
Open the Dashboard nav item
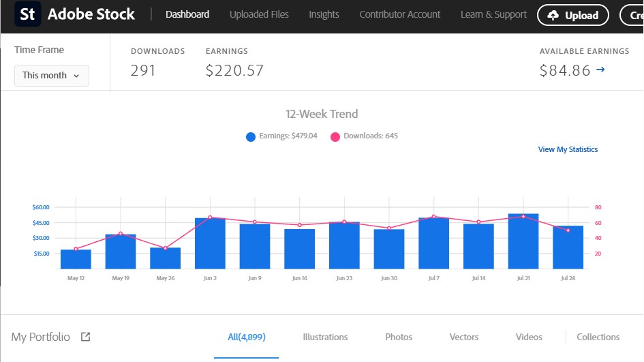tap(187, 14)
